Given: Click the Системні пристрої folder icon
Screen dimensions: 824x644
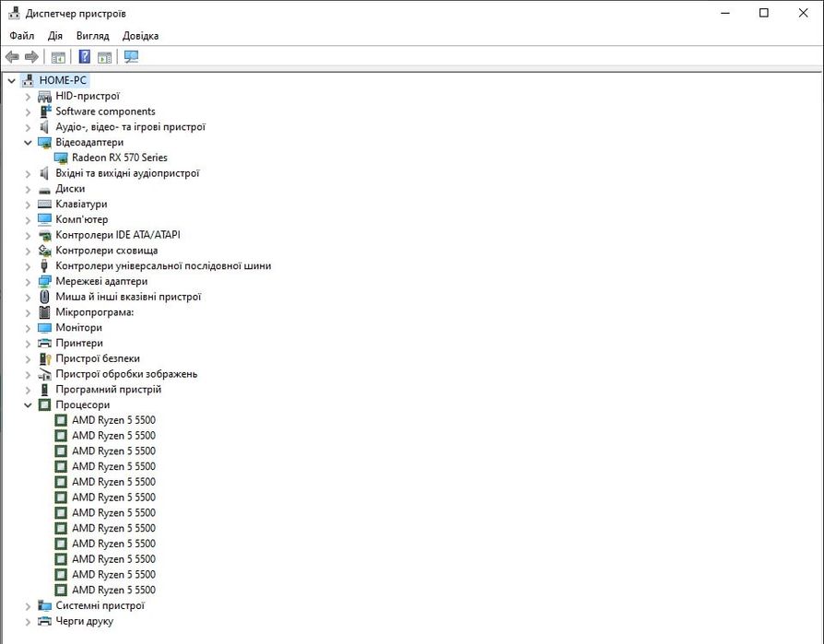Looking at the screenshot, I should tap(44, 605).
